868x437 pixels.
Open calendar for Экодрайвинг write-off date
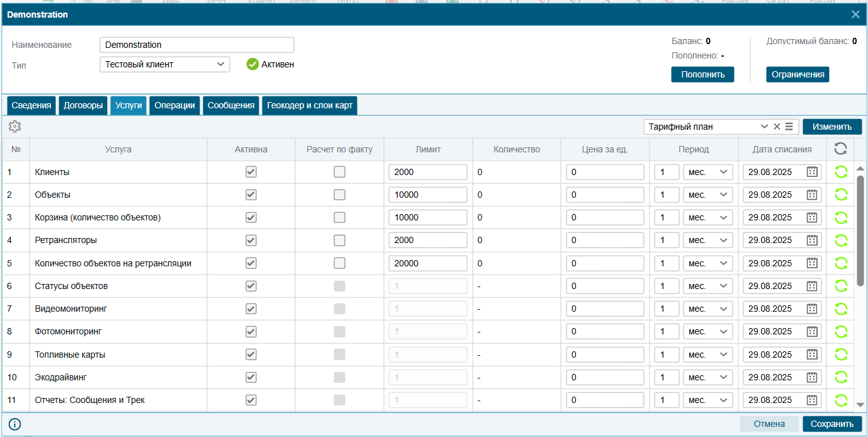tap(812, 377)
